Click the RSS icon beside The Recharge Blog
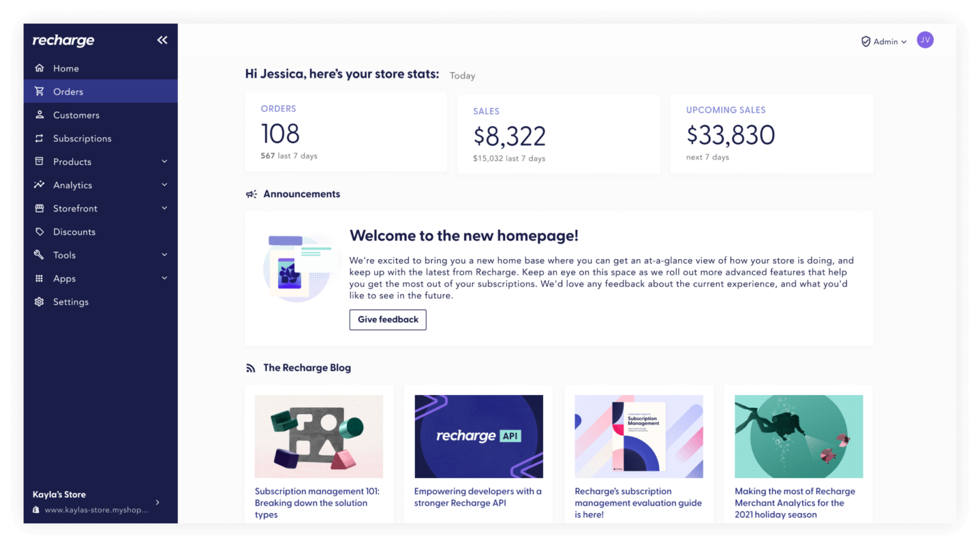Screen dimensions: 980x547 click(x=250, y=368)
